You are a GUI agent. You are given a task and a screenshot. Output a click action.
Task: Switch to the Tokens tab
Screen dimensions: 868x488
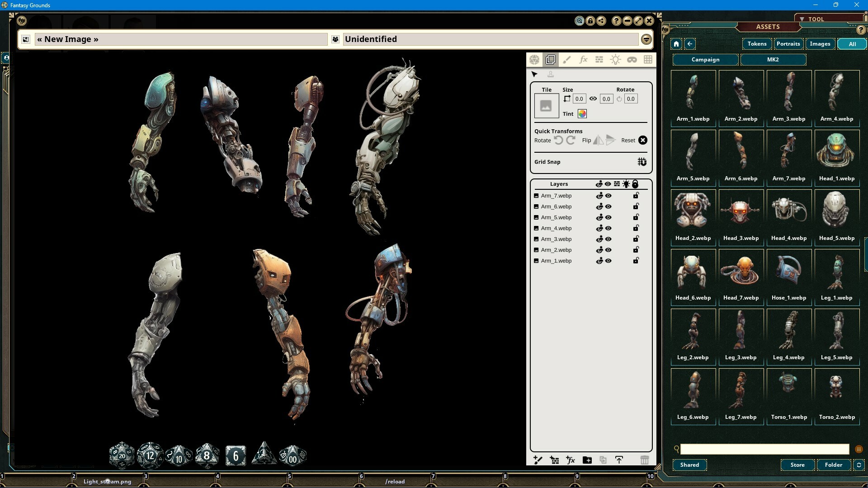pos(756,44)
